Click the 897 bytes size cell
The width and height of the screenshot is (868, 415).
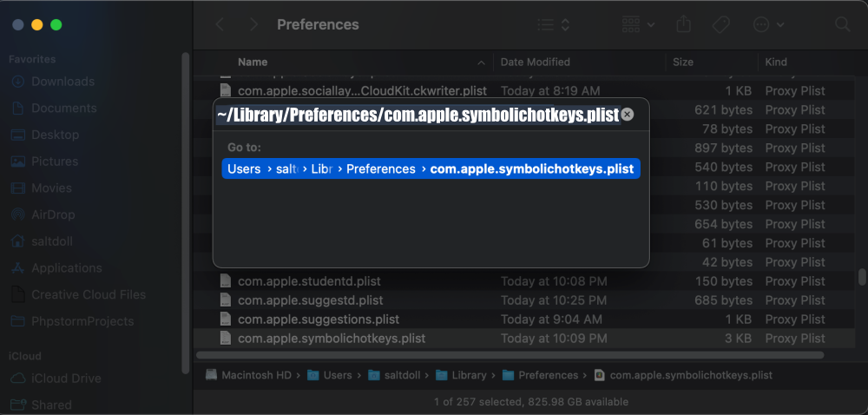(723, 148)
